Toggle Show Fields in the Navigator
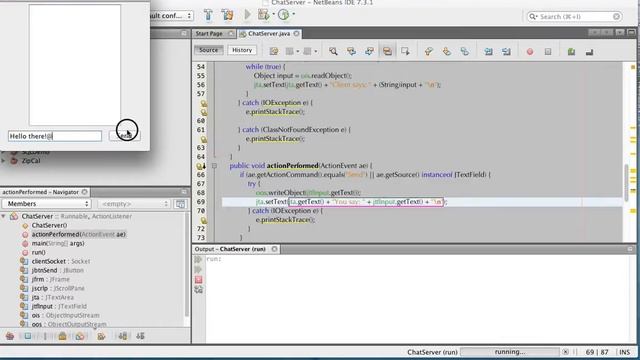640x360 pixels. pyautogui.click(x=27, y=336)
